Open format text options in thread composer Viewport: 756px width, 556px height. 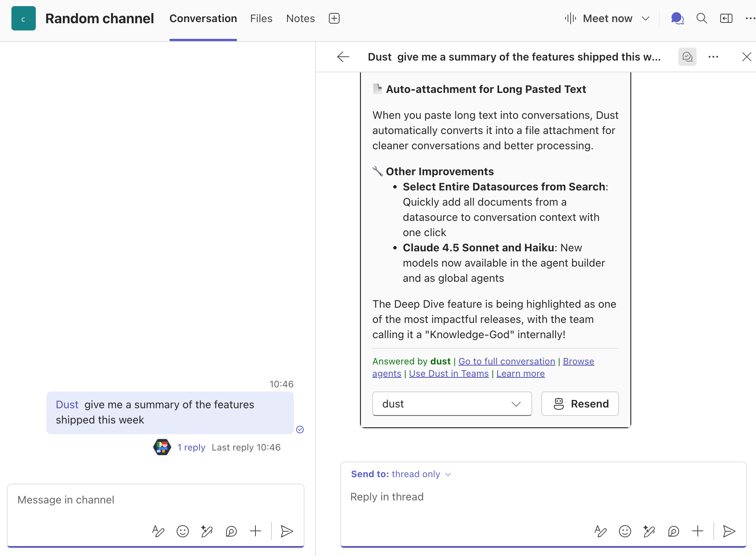(x=600, y=531)
